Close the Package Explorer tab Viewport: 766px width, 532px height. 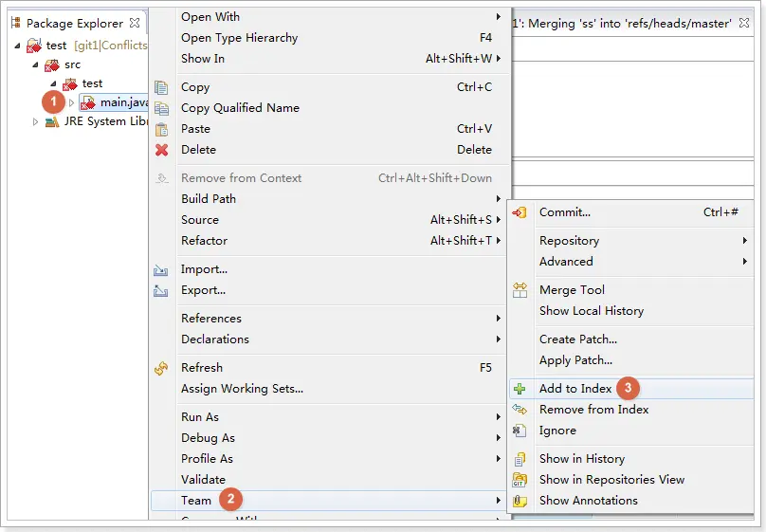[135, 23]
